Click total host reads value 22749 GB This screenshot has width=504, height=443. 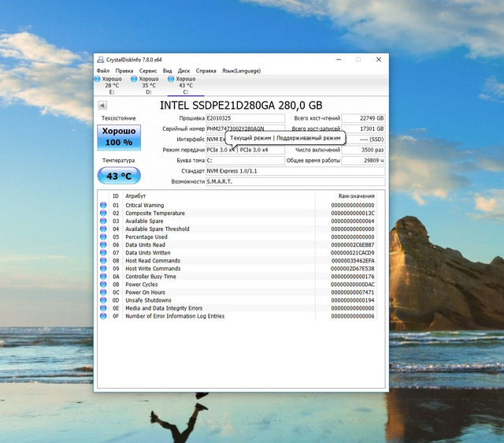(x=363, y=118)
